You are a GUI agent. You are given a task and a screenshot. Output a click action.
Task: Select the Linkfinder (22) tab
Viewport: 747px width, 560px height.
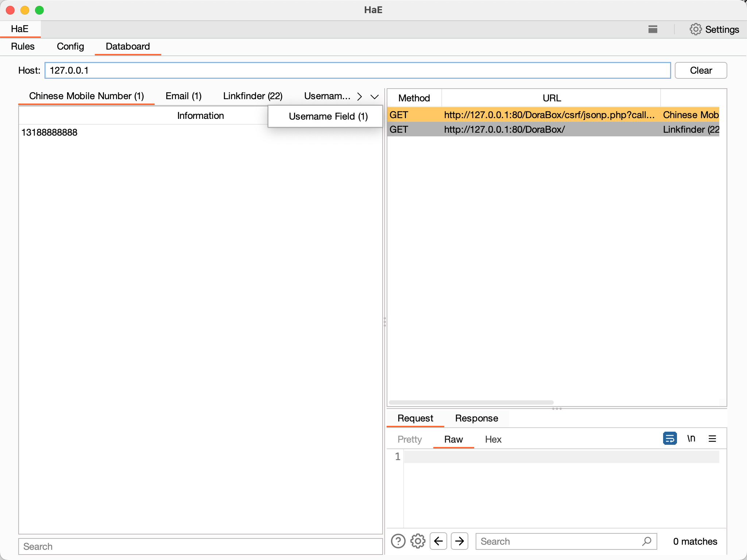253,96
